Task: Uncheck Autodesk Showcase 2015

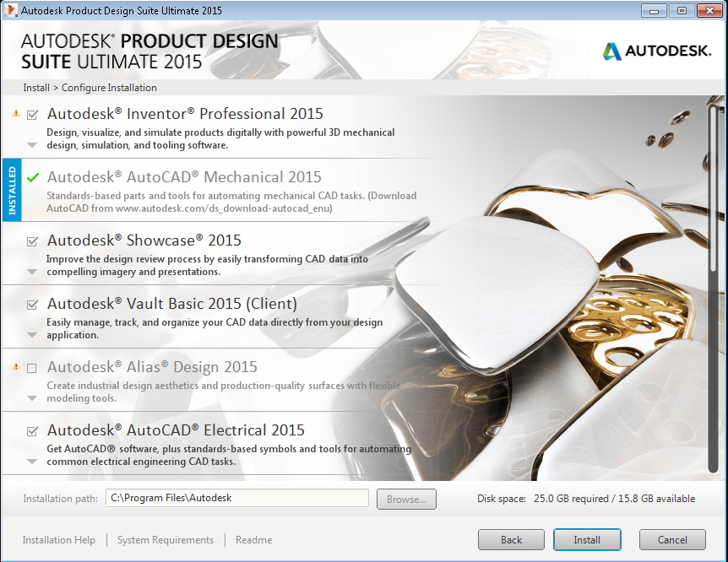Action: point(32,240)
